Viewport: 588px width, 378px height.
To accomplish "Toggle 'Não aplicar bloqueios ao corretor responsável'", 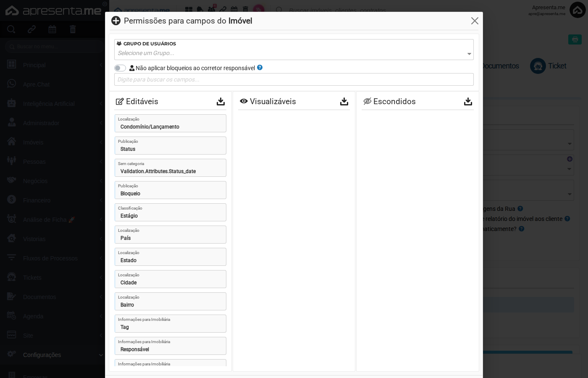I will (x=120, y=68).
